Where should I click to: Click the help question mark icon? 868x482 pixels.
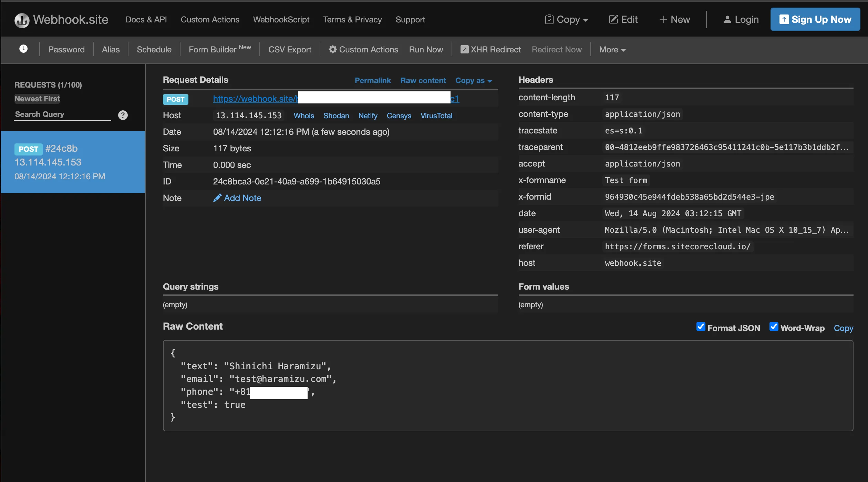[123, 115]
